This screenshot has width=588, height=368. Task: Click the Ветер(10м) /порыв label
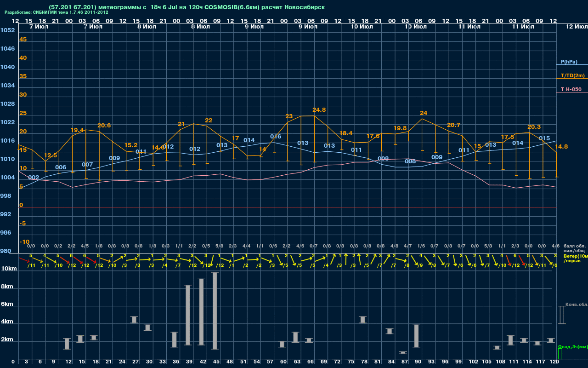(x=576, y=258)
